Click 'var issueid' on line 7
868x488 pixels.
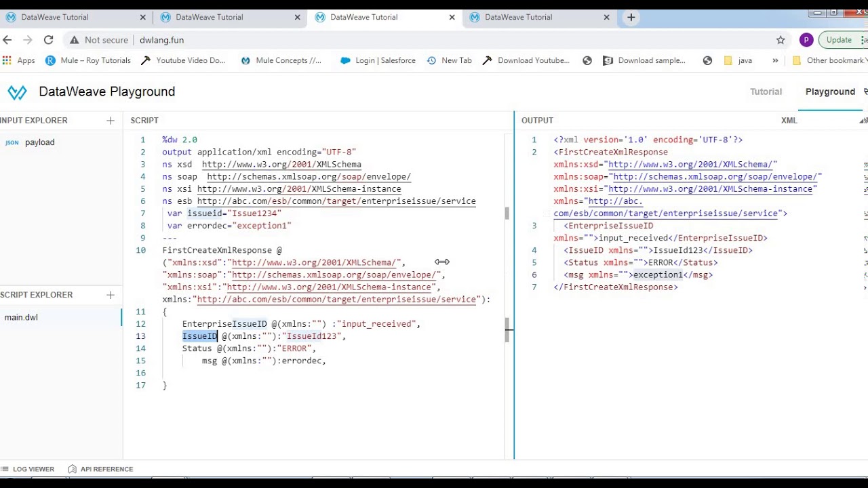coord(195,213)
